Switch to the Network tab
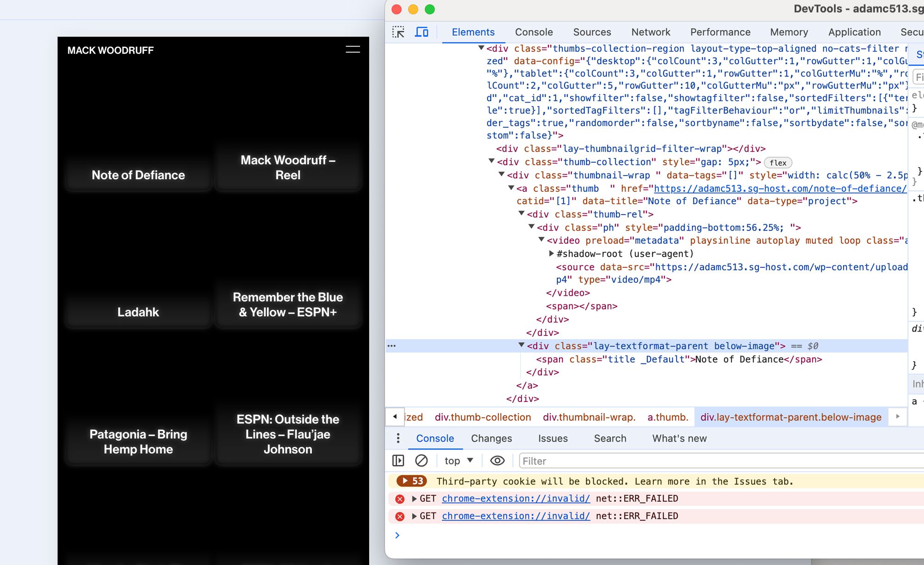Viewport: 924px width, 565px height. click(650, 32)
